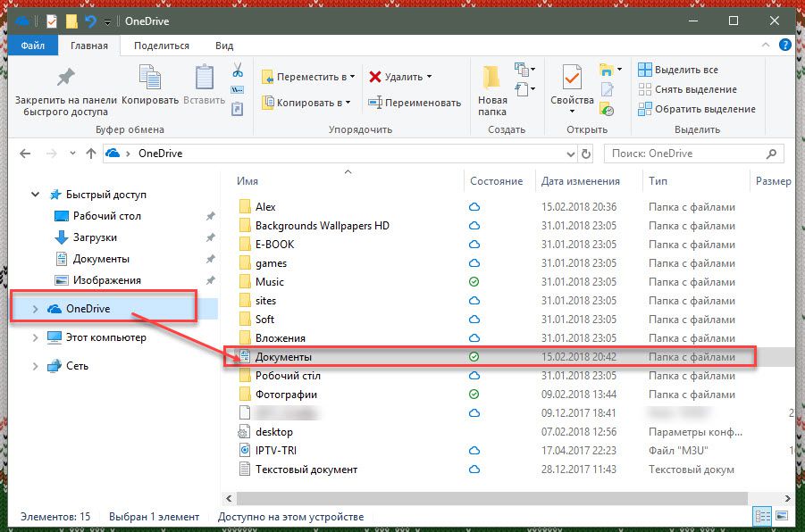Image resolution: width=805 pixels, height=532 pixels.
Task: Expand the Этот компьютер tree node
Action: 35,337
